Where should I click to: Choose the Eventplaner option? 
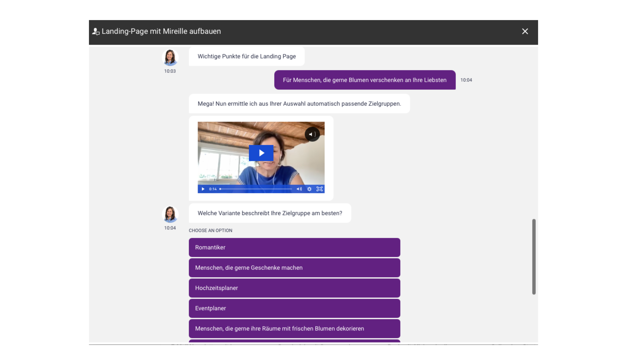click(294, 308)
